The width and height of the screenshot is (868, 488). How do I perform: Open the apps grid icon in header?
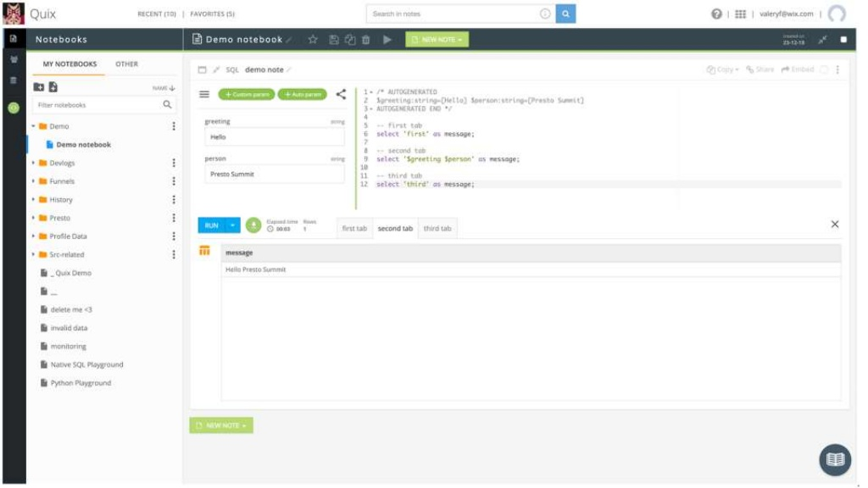click(740, 14)
